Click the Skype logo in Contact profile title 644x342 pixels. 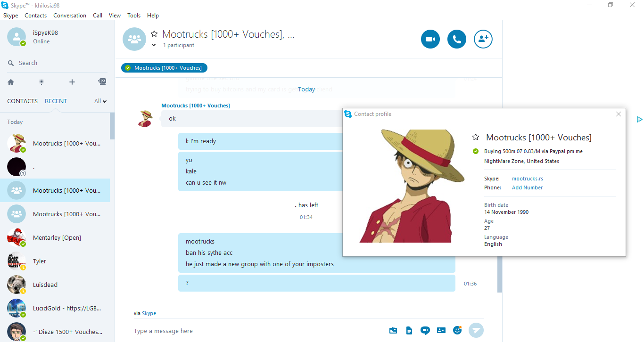coord(348,114)
